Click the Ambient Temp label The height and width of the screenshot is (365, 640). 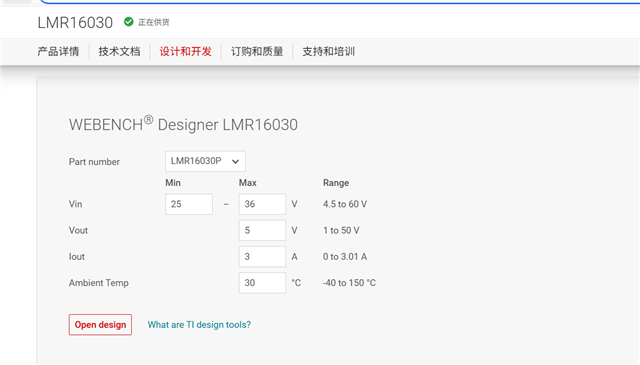[x=99, y=283]
